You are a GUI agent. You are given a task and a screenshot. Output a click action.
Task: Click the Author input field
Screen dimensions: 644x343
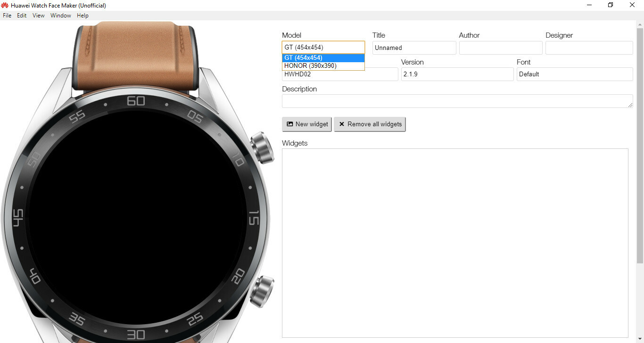(x=501, y=48)
